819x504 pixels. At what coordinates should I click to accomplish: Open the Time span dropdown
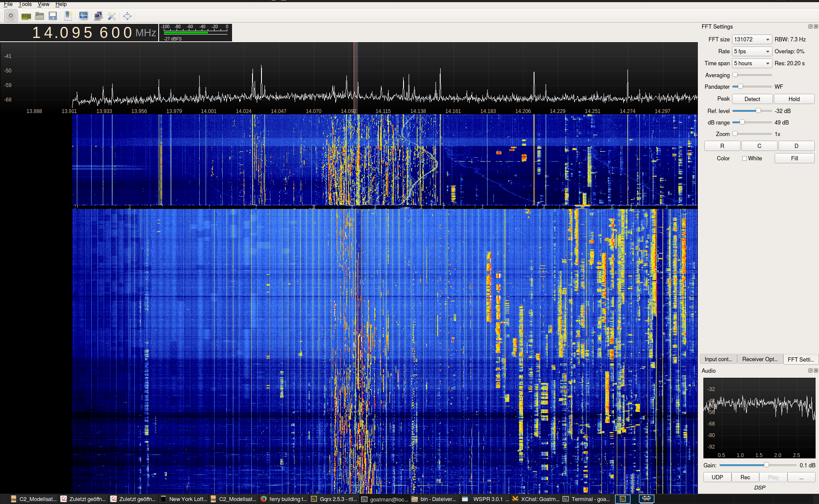point(752,63)
